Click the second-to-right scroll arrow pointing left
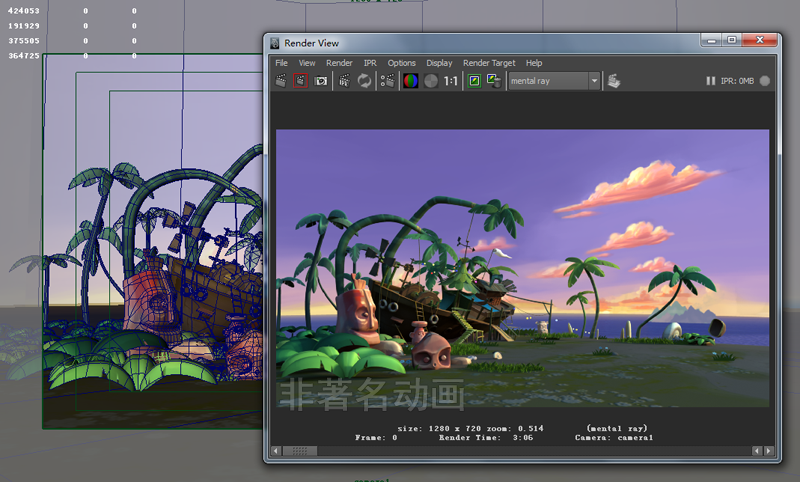800x482 pixels. (757, 451)
